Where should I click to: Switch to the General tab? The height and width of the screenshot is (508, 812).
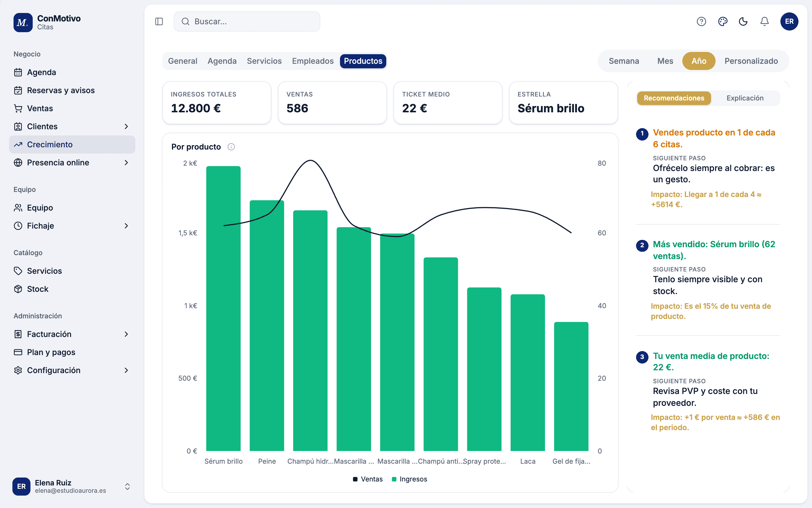(x=182, y=61)
